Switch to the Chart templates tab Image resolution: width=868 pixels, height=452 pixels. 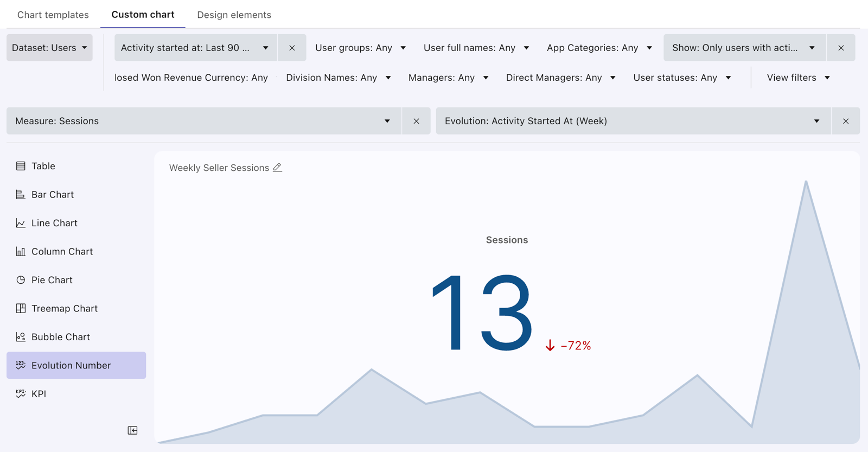click(53, 15)
